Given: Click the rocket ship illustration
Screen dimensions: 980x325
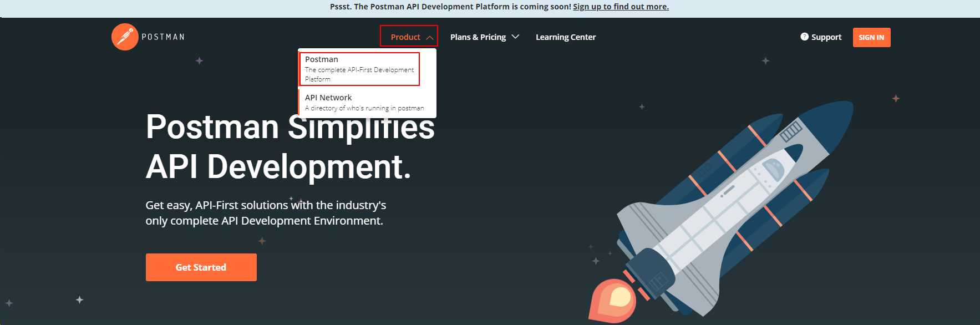Looking at the screenshot, I should tap(721, 211).
